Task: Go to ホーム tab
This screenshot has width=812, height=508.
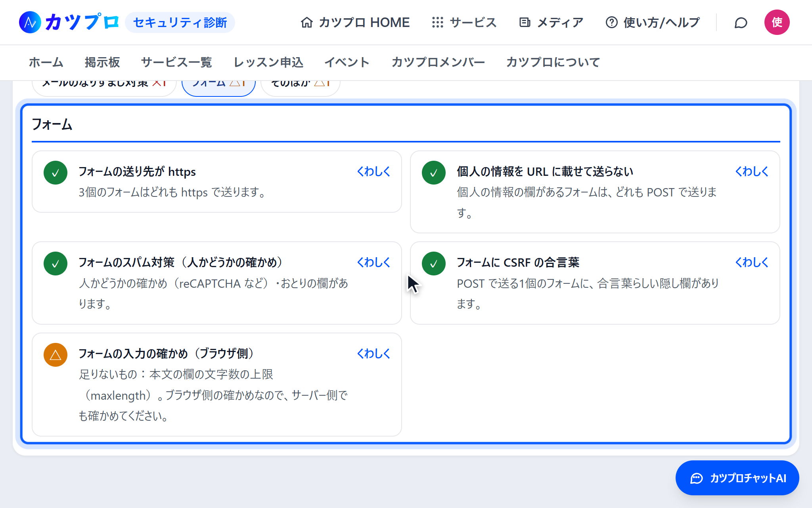Action: tap(46, 62)
